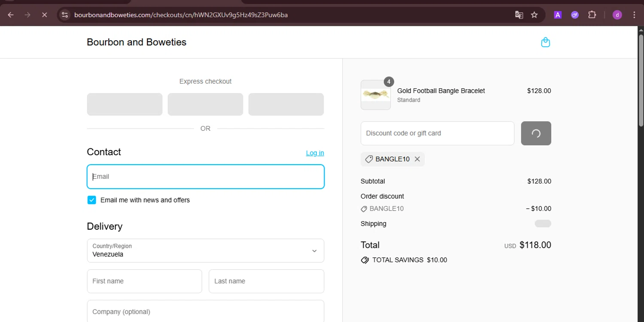Click the BANGLE10 tag icon under Order discount
The height and width of the screenshot is (322, 644).
coord(364,209)
